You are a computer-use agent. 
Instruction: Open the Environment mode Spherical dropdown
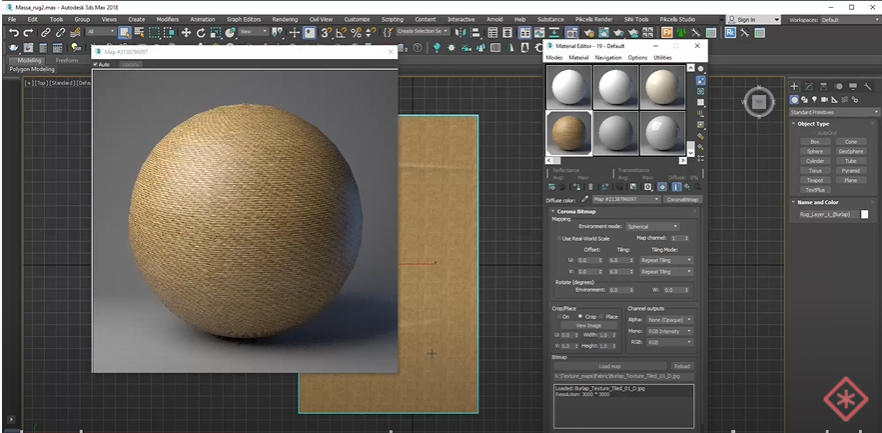[x=652, y=227]
